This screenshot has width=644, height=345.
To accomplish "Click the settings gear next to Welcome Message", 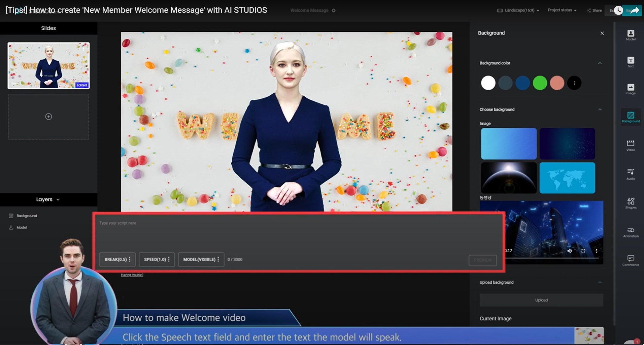I will click(x=334, y=10).
